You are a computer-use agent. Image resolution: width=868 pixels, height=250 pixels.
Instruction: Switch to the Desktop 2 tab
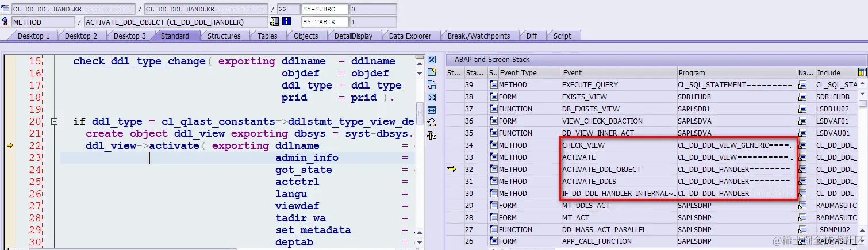pos(81,36)
